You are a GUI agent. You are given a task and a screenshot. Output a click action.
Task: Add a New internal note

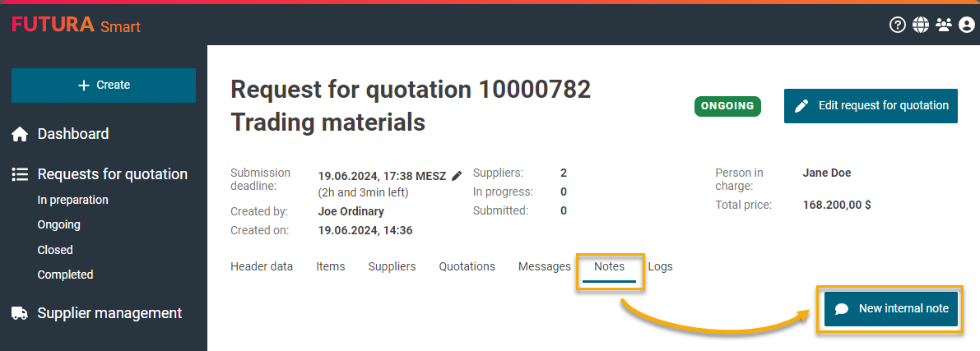coord(891,309)
